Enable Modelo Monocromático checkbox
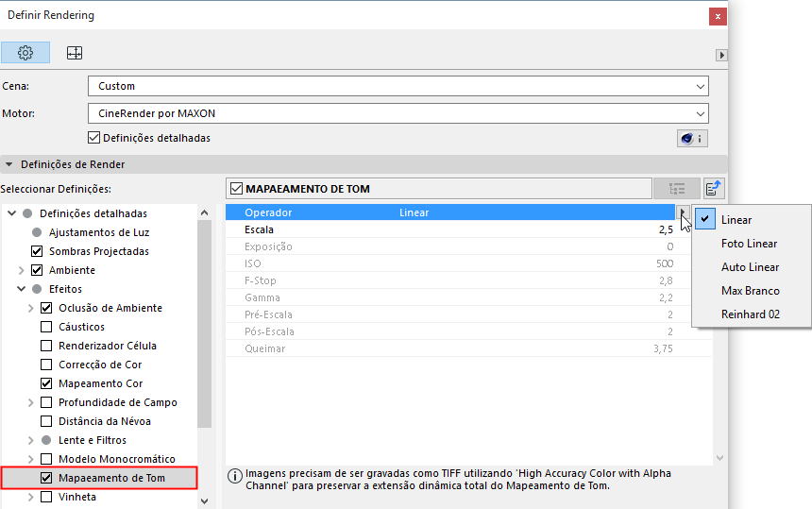The width and height of the screenshot is (812, 509). [x=46, y=459]
